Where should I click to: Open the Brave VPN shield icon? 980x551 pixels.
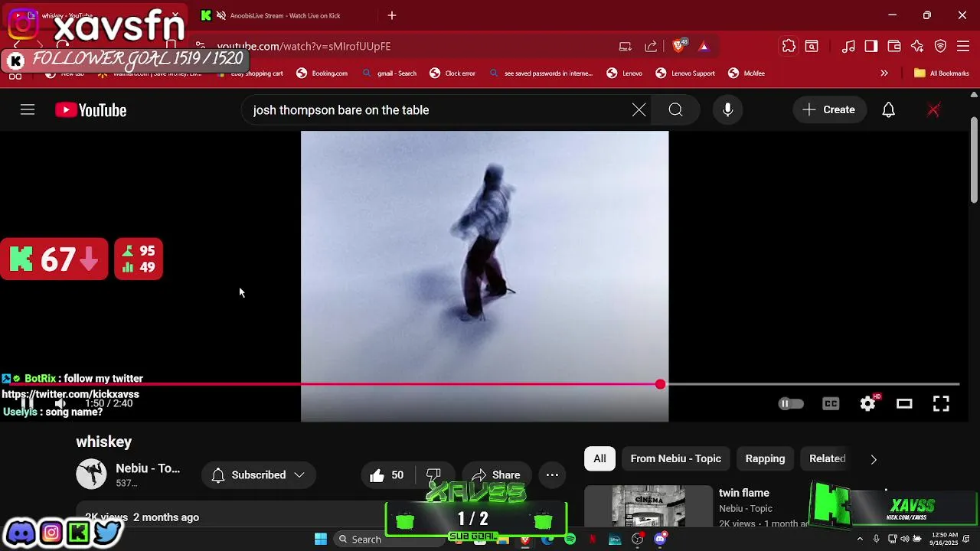pos(940,46)
